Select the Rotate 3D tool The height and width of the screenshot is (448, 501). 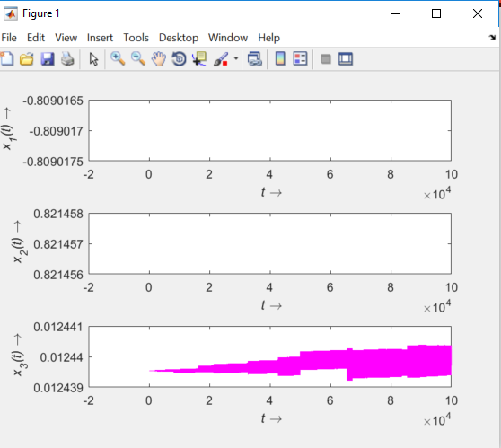[x=179, y=59]
